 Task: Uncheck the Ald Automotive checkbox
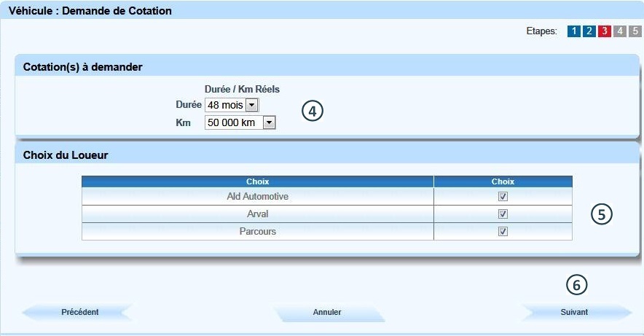(503, 197)
